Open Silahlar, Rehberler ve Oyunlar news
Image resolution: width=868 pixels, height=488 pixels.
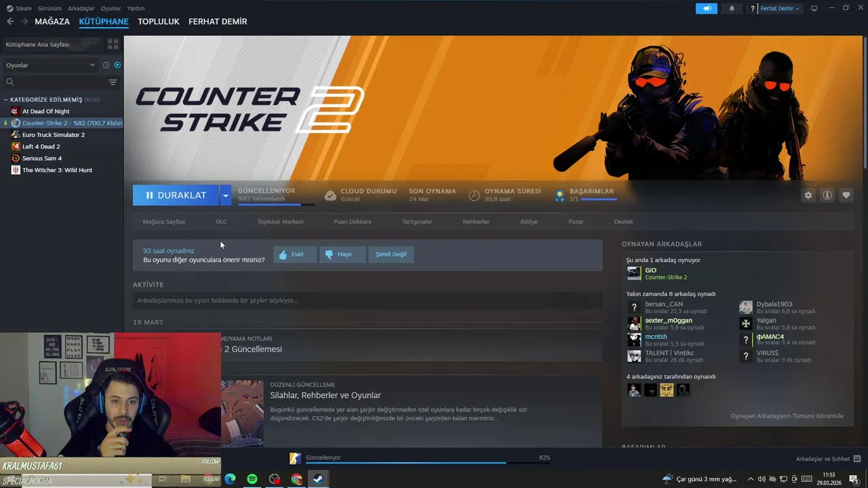[x=325, y=395]
